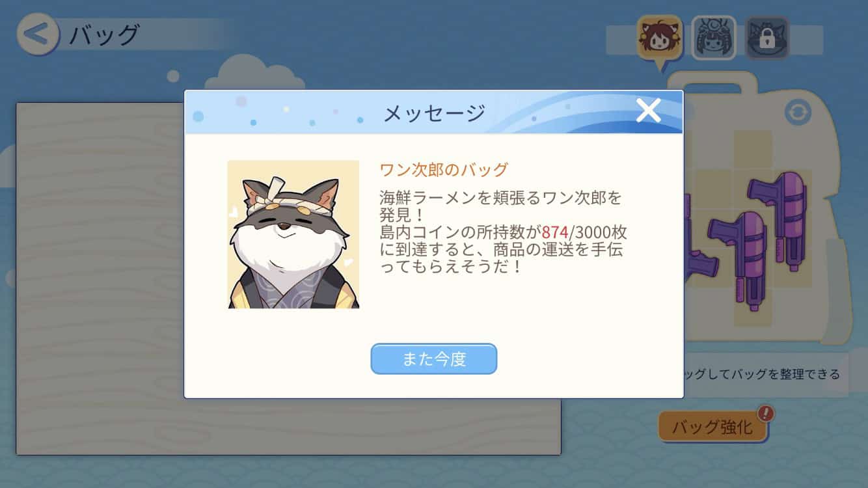The width and height of the screenshot is (868, 488).
Task: Click the rotate refresh icon on bag
Action: (798, 113)
